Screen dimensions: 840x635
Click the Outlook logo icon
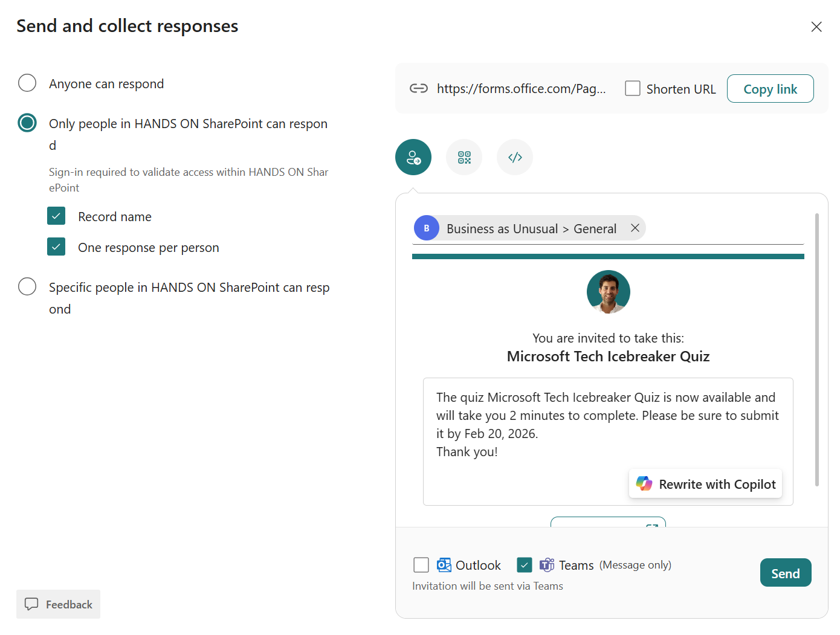(x=444, y=564)
